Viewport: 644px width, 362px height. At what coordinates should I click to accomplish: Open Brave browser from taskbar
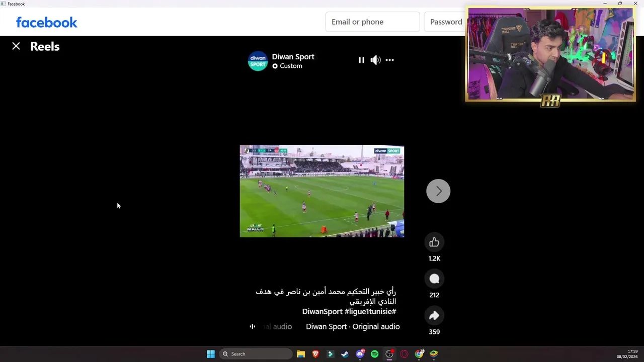click(x=315, y=354)
